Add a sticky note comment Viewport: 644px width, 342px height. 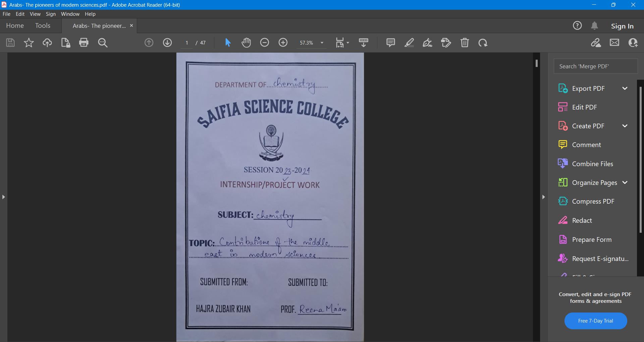tap(390, 43)
